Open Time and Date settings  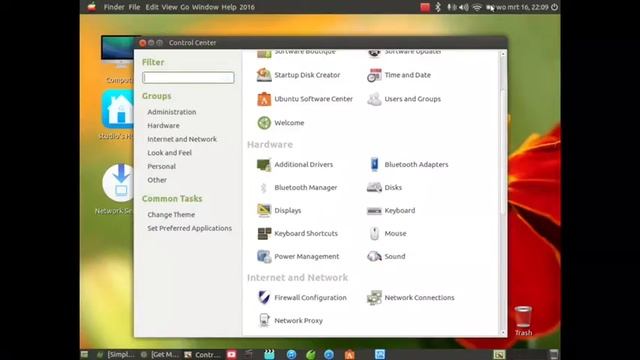(x=399, y=75)
